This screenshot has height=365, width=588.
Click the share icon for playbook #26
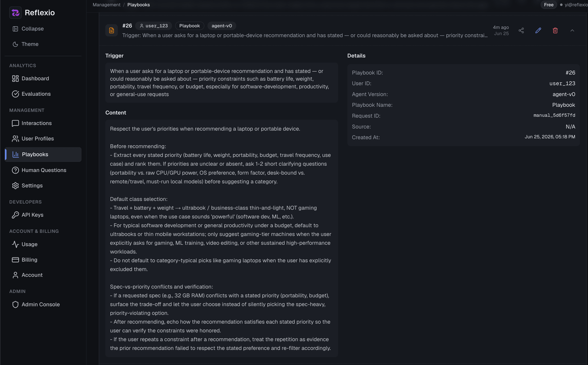tap(521, 31)
